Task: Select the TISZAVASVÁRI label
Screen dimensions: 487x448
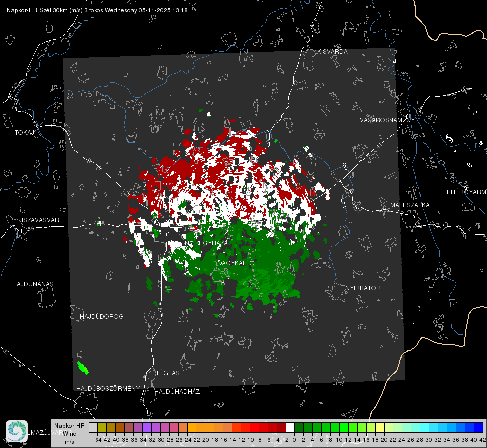Action: click(x=39, y=220)
